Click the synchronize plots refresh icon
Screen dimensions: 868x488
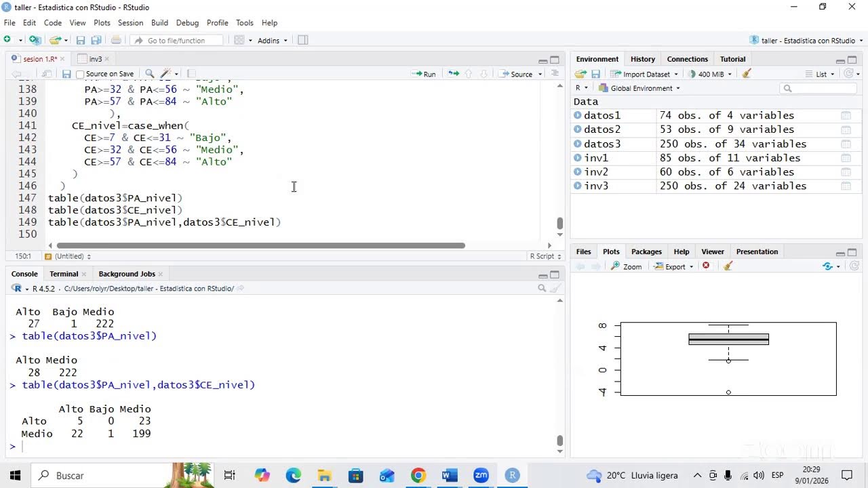pyautogui.click(x=827, y=266)
